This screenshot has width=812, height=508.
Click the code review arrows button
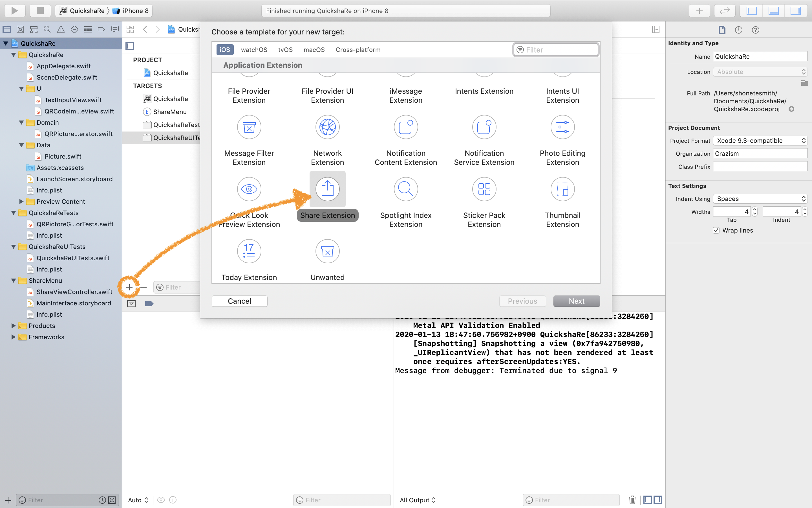pos(724,11)
